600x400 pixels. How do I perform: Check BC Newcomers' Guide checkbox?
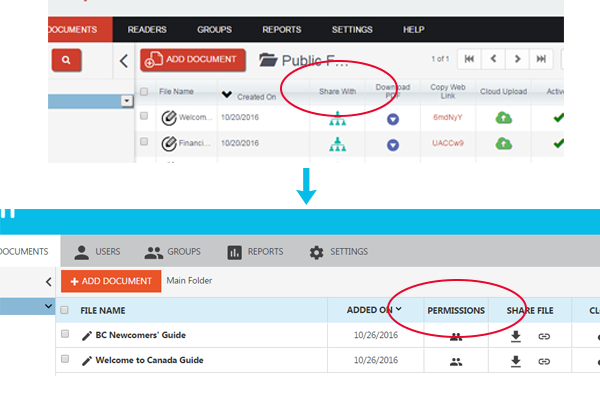65,334
